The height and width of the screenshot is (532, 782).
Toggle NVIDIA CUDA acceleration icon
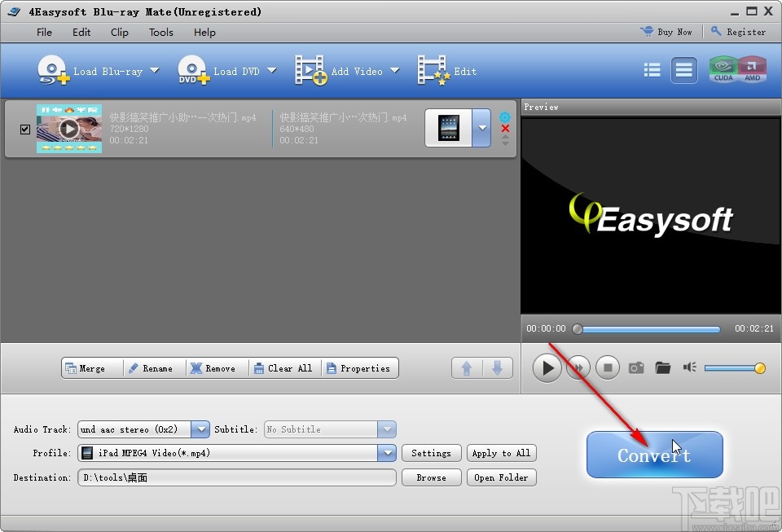click(723, 70)
